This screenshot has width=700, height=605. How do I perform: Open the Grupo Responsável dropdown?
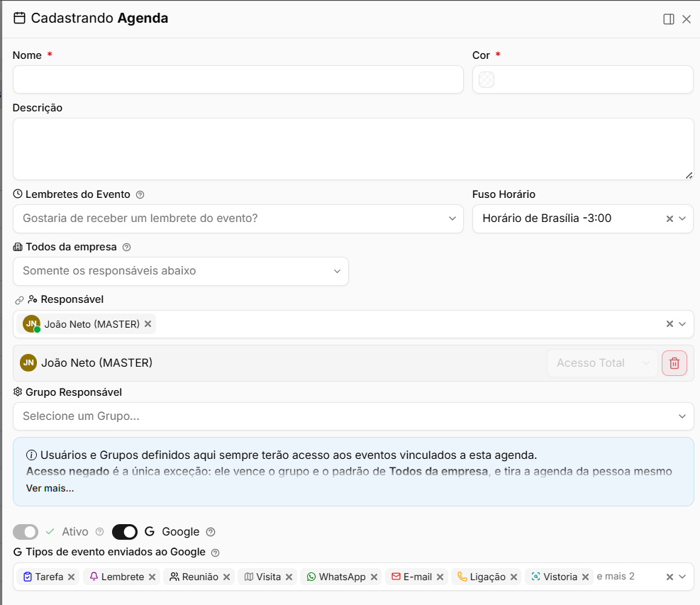click(353, 416)
